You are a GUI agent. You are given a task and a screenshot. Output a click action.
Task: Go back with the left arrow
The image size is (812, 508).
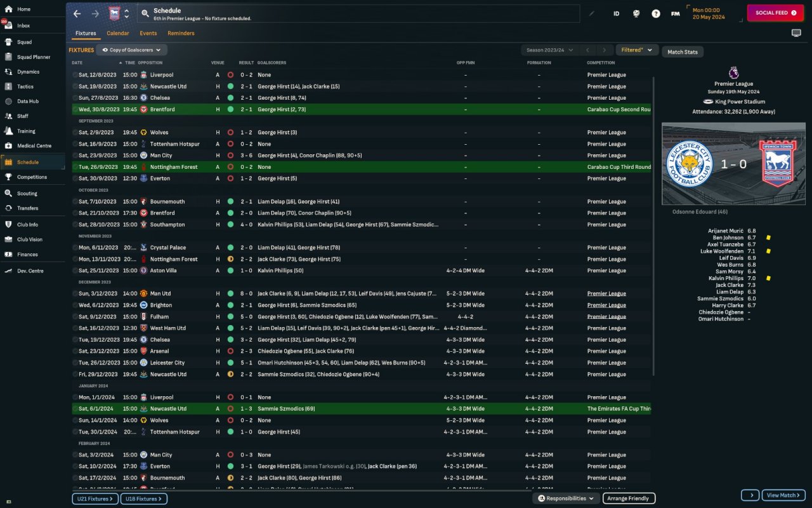[77, 13]
